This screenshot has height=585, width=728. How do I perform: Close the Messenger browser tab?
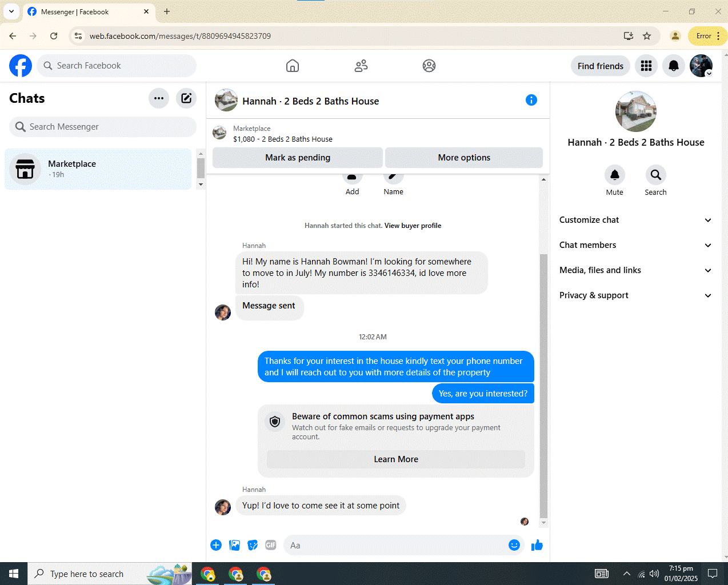click(x=146, y=11)
